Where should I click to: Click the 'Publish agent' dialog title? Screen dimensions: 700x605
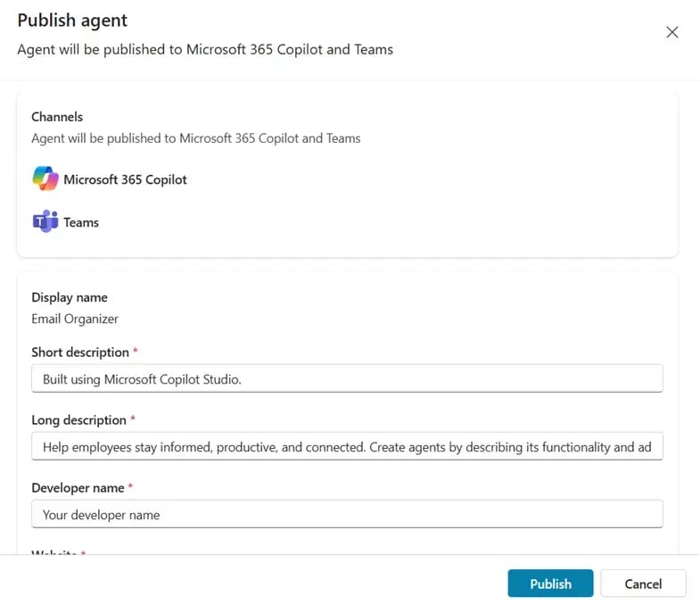72,21
